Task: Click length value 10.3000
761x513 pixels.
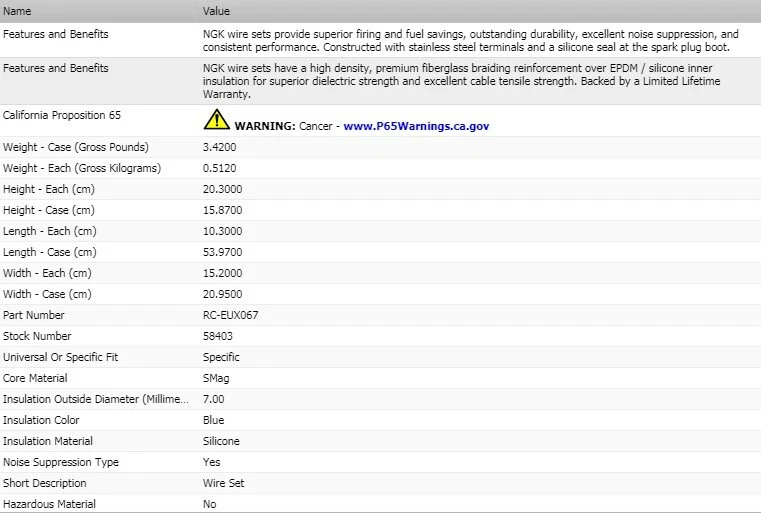Action: point(222,231)
